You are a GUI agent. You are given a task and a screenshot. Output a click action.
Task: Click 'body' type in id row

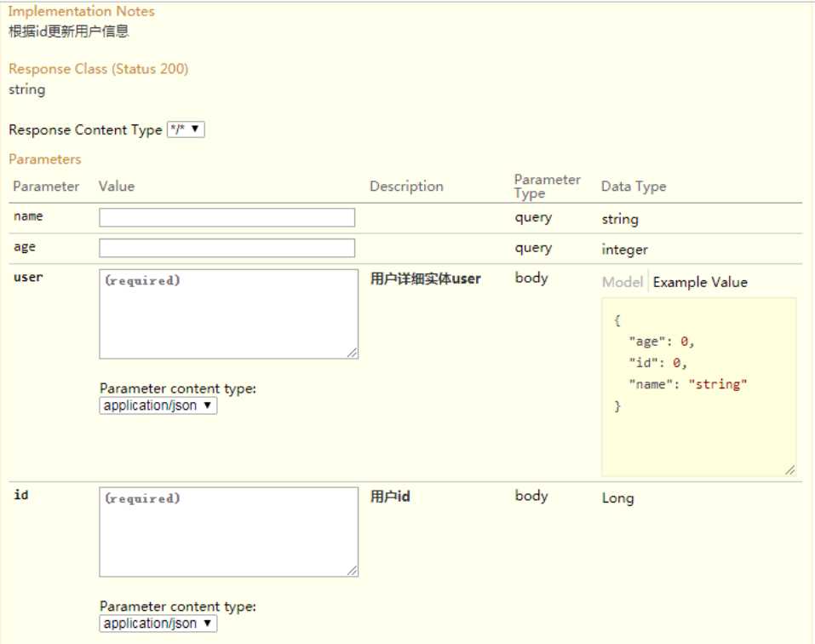pos(531,496)
